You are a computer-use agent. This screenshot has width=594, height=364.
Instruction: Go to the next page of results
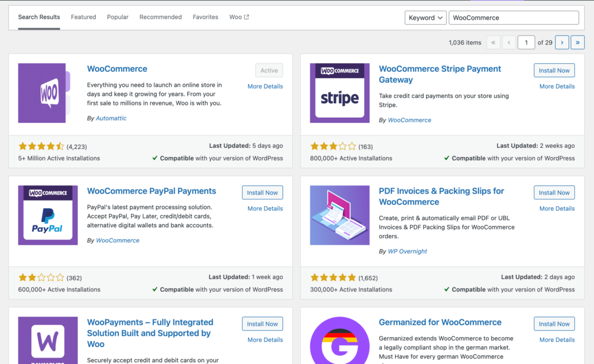tap(562, 42)
